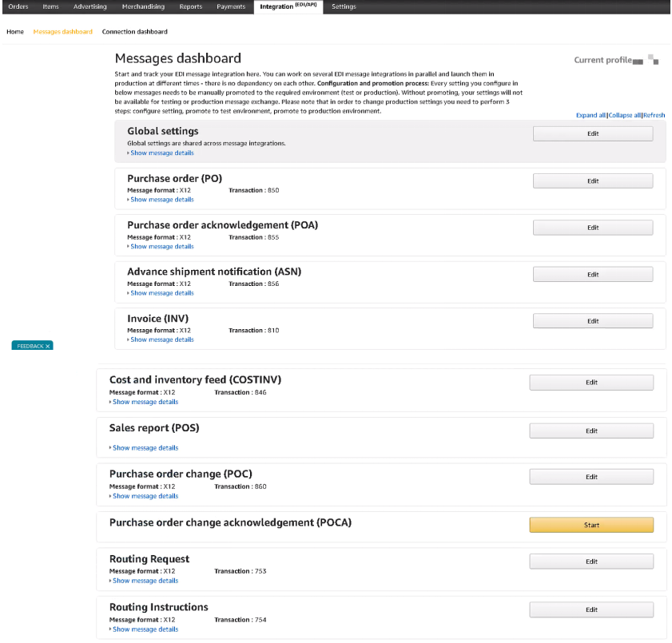The image size is (672, 643).
Task: Refresh the messages dashboard list
Action: point(654,115)
